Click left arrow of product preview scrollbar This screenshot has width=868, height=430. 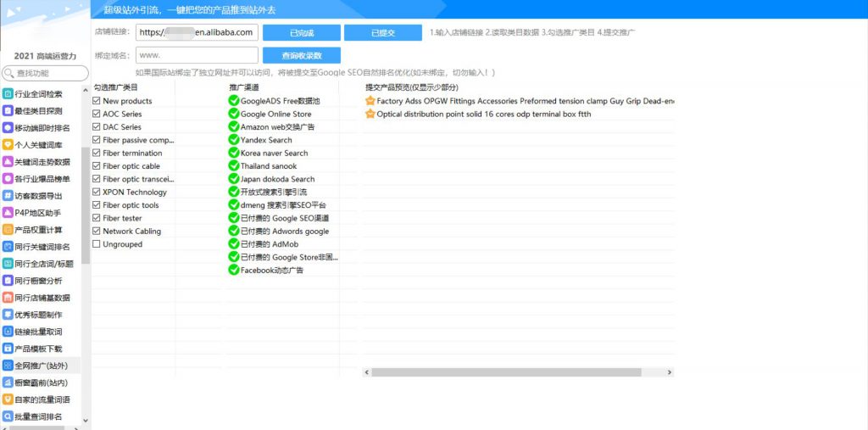tap(366, 372)
